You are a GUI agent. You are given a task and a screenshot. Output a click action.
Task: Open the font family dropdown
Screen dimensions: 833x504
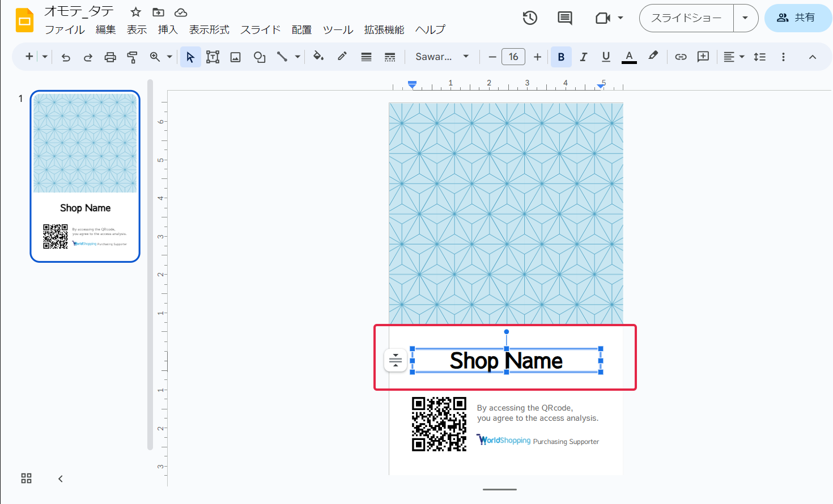point(442,57)
